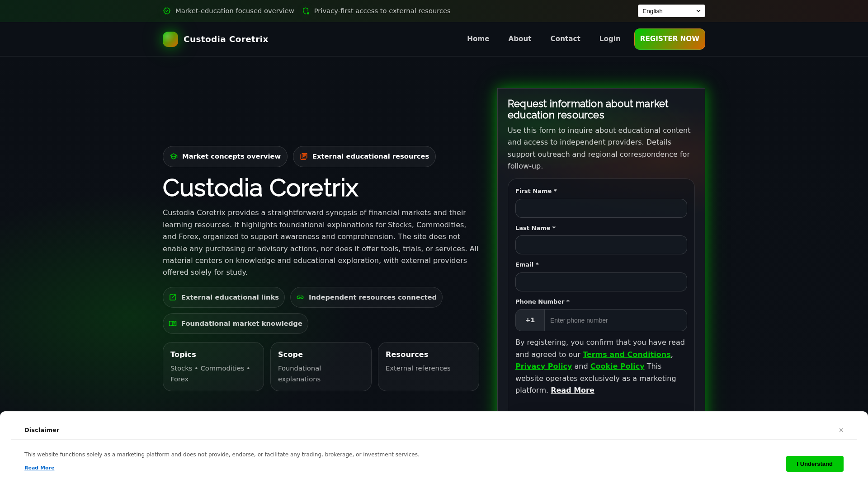
Task: Click Read More in the Disclaimer banner
Action: coord(39,468)
